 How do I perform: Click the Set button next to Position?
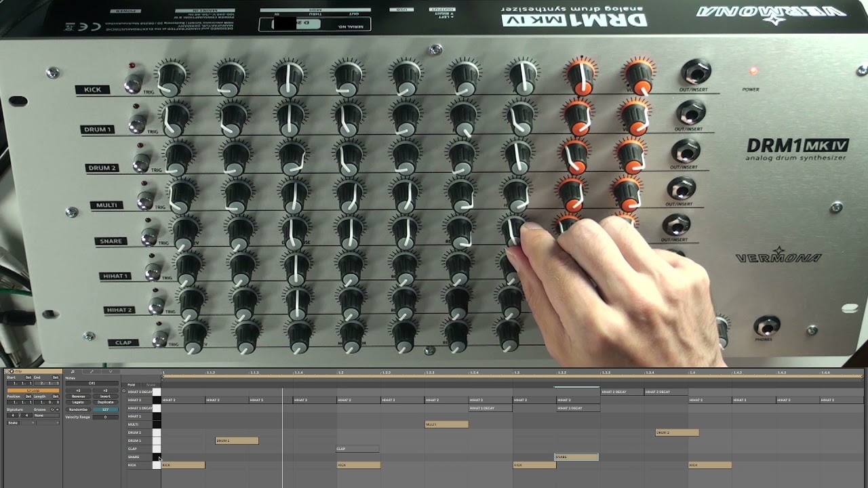click(28, 396)
